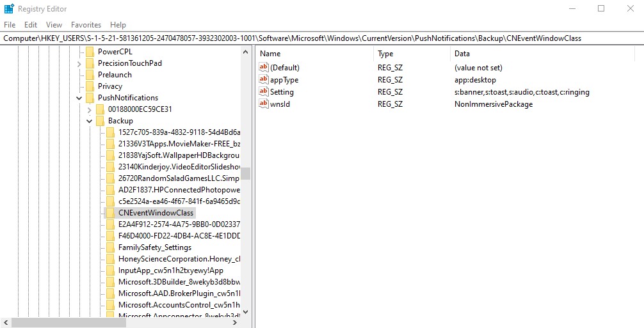The width and height of the screenshot is (644, 328).
Task: Click the app:desktop data cell
Action: 475,80
